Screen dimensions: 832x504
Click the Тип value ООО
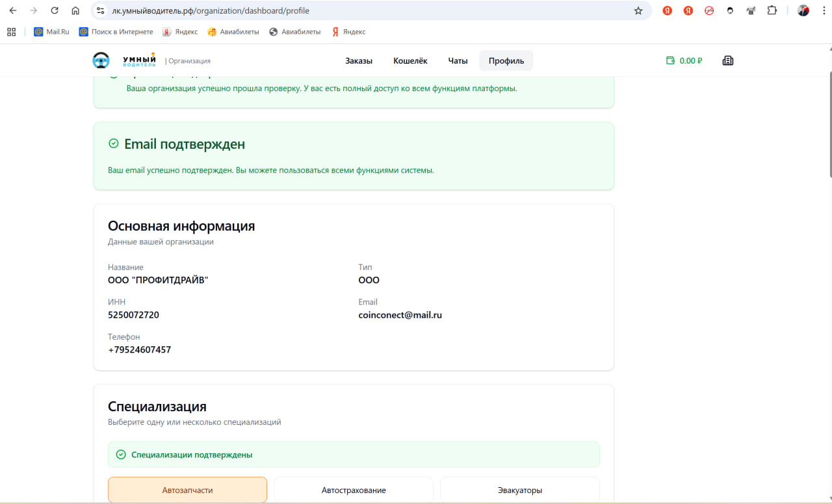coord(369,280)
